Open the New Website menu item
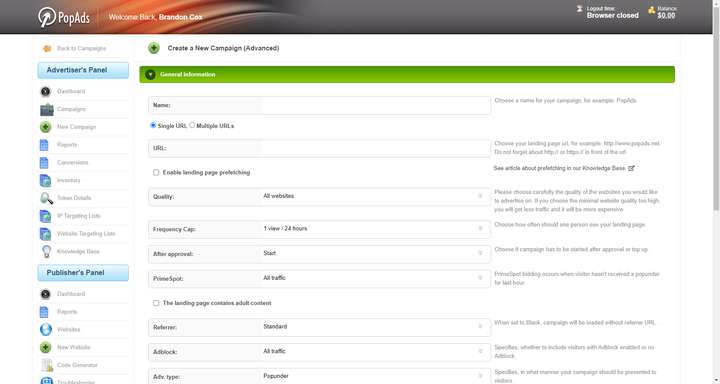 pyautogui.click(x=73, y=347)
